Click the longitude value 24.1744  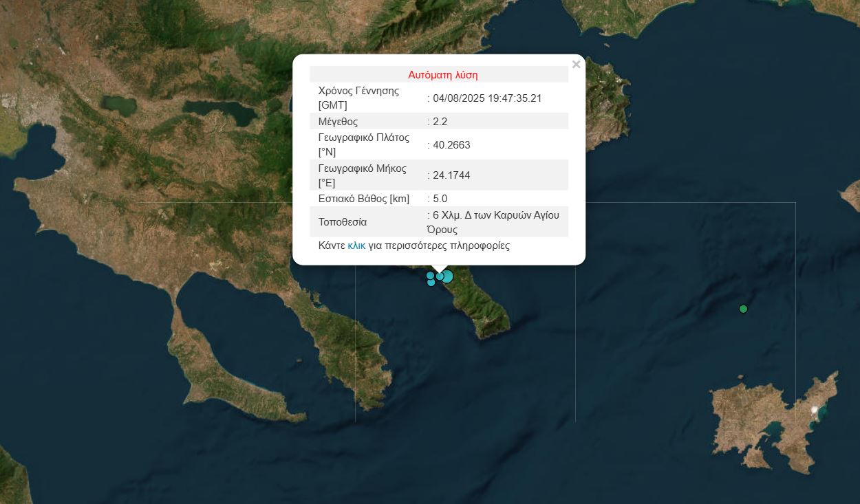pyautogui.click(x=451, y=175)
